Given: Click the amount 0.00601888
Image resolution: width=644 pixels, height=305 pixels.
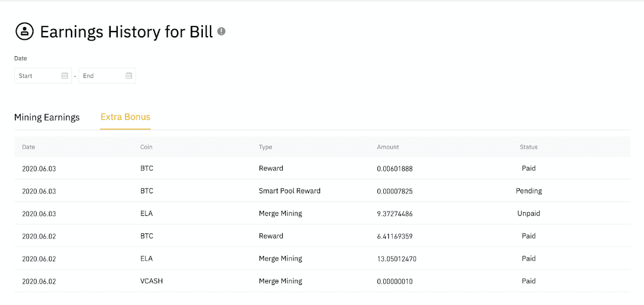Looking at the screenshot, I should point(395,168).
